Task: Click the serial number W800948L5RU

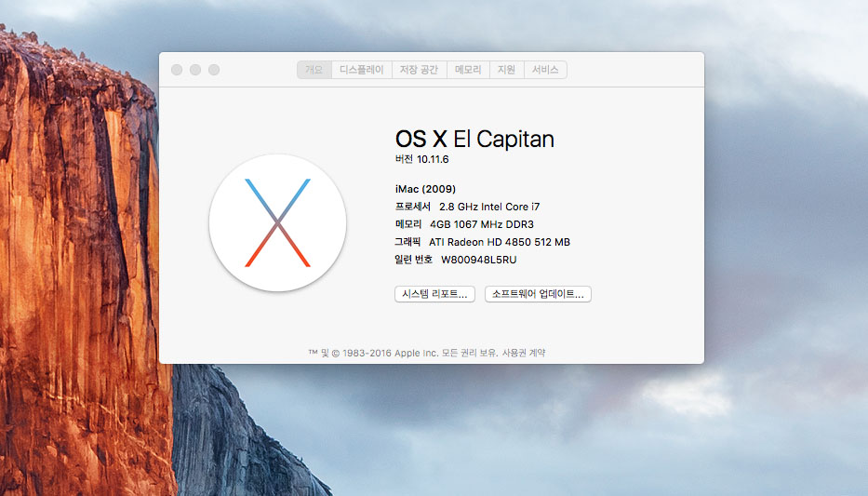Action: pos(478,260)
